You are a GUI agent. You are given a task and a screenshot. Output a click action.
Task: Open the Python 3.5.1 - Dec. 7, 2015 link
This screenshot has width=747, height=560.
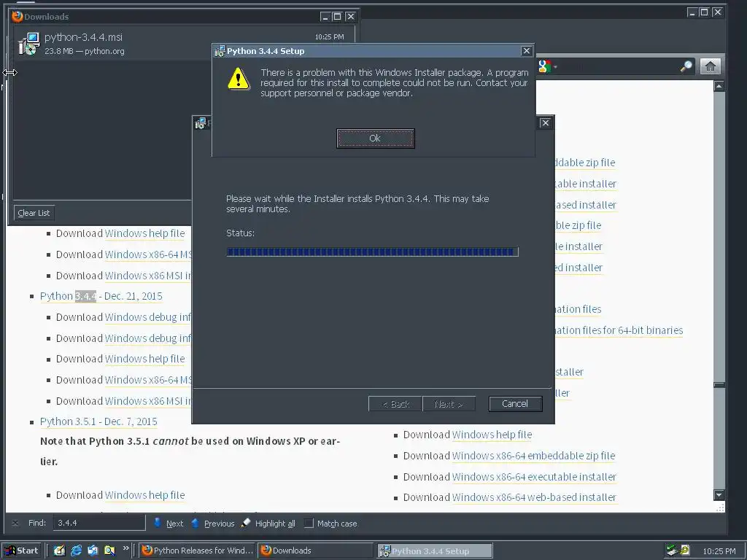98,421
